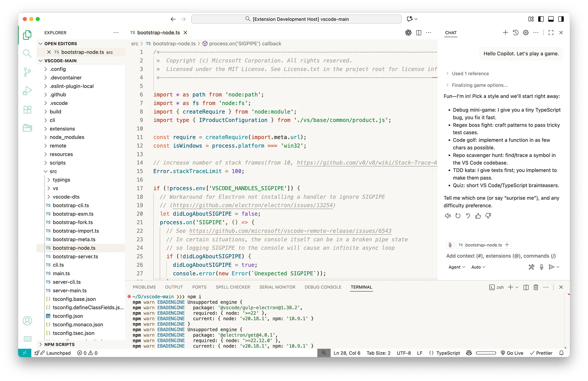Kill the terminal with the trash icon

point(536,287)
